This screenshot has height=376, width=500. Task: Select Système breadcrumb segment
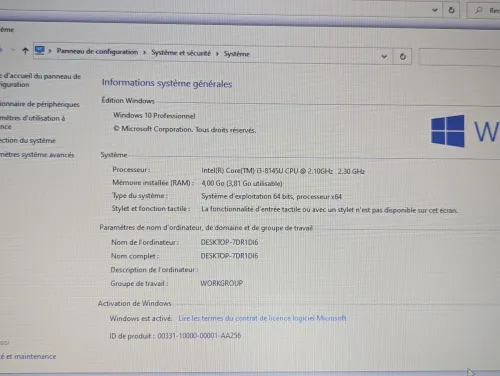pos(237,54)
